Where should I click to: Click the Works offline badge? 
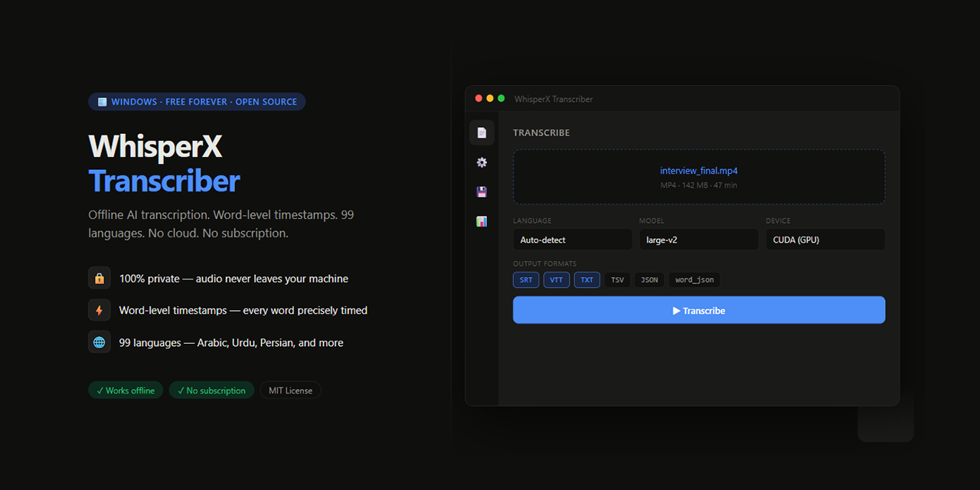(x=126, y=390)
